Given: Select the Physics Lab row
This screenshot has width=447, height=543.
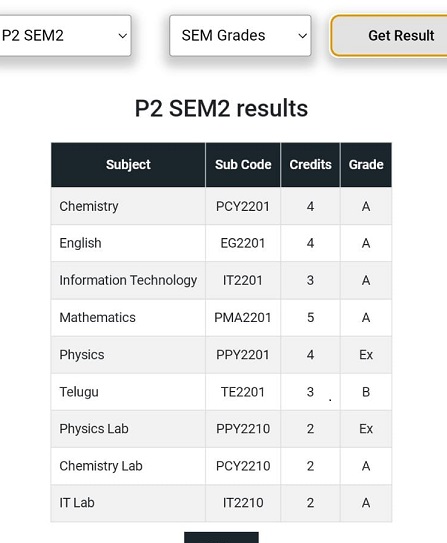Looking at the screenshot, I should (x=221, y=429).
